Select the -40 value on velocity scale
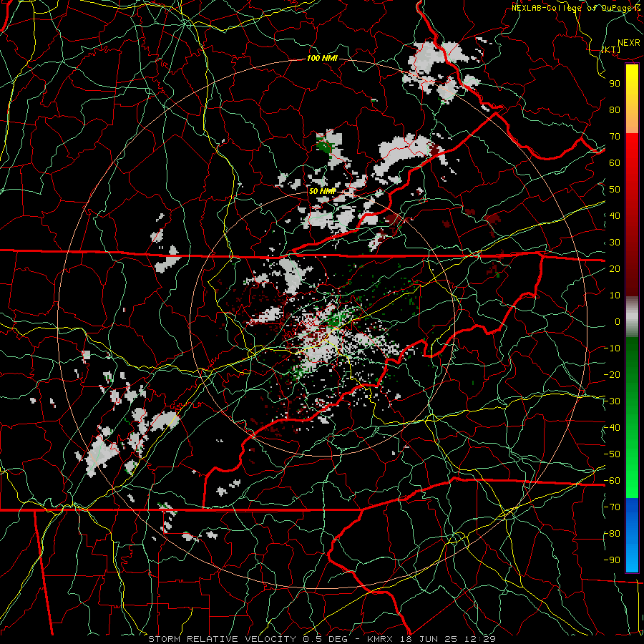Screen dimensions: 644x644 613,428
